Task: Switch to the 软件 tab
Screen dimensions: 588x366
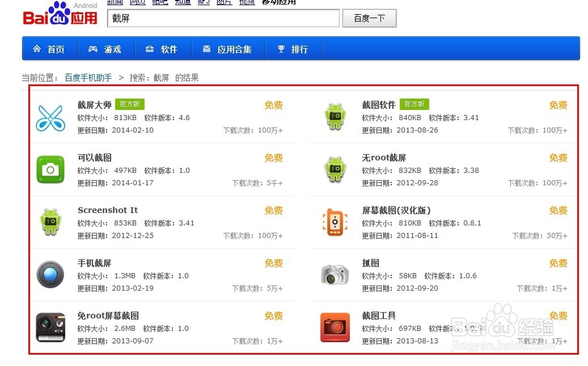Action: 163,48
